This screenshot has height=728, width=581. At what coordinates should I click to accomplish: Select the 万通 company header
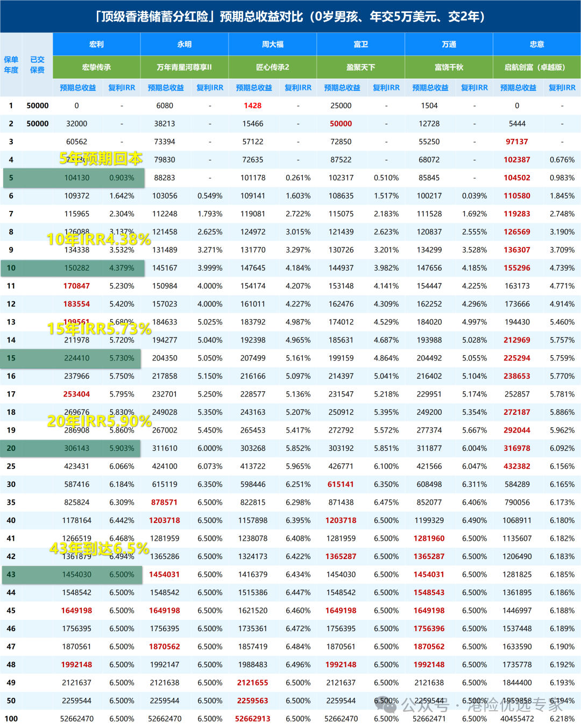[449, 44]
